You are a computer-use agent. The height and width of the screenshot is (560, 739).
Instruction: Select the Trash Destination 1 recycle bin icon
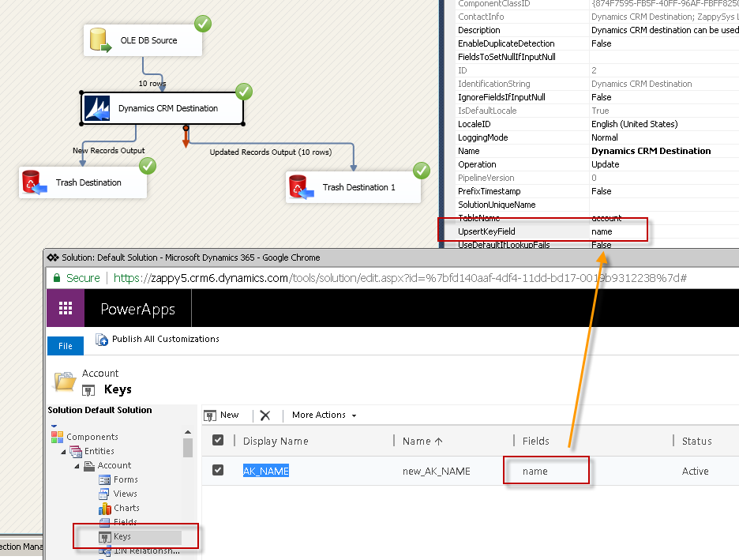tap(301, 186)
